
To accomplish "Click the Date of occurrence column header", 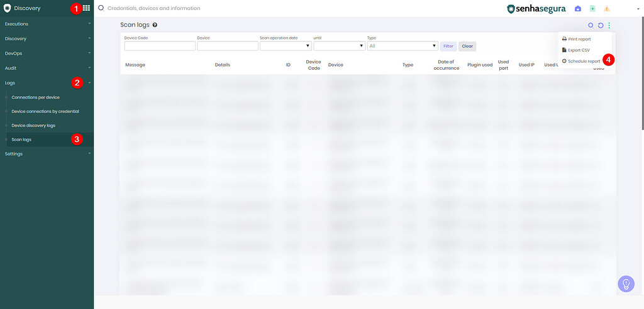I will click(446, 65).
